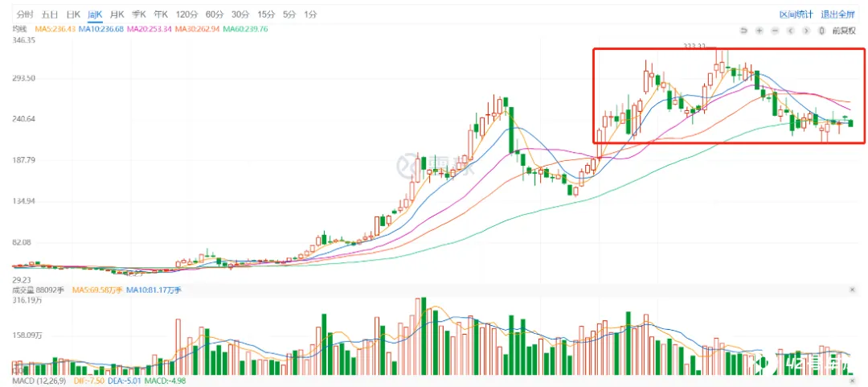This screenshot has width=868, height=387.
Task: Click the 158.09万 volume axis label
Action: coord(27,335)
